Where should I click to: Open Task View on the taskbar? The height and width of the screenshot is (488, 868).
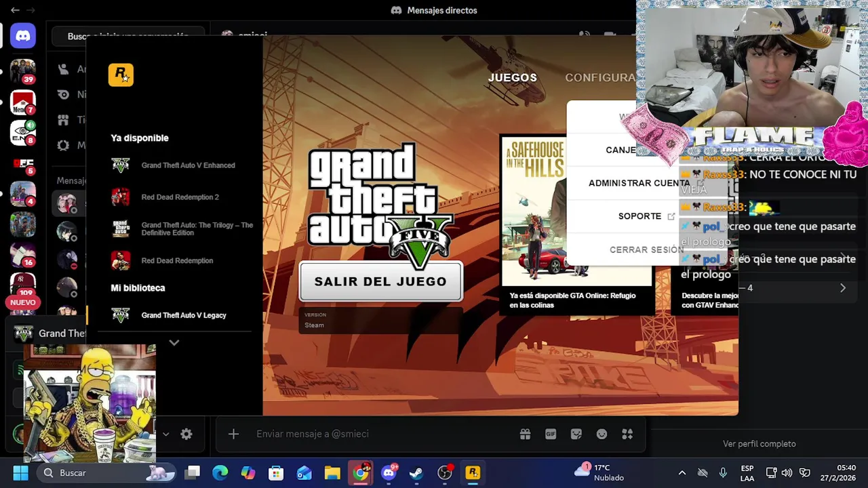193,473
